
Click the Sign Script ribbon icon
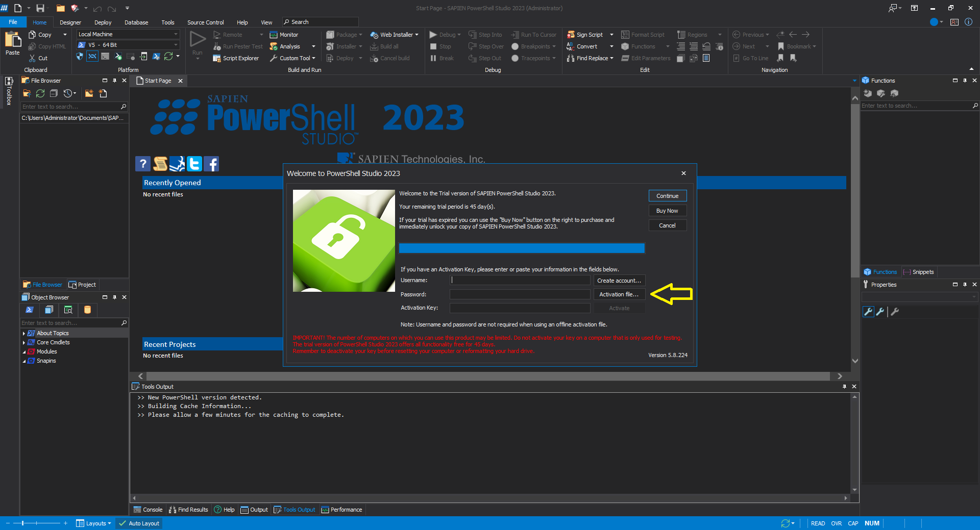(x=571, y=35)
